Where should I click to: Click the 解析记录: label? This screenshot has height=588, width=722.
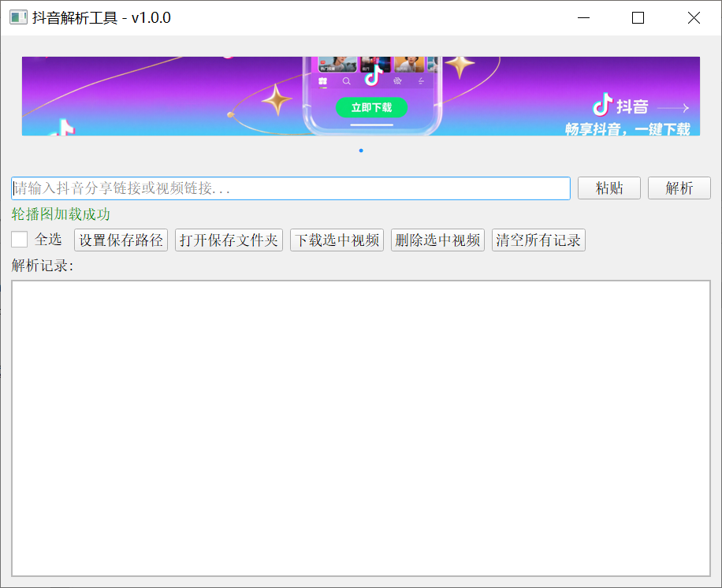(x=43, y=265)
